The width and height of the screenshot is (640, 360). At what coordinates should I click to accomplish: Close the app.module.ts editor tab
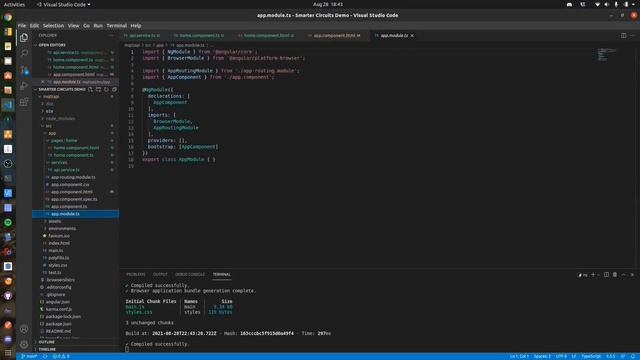(412, 36)
